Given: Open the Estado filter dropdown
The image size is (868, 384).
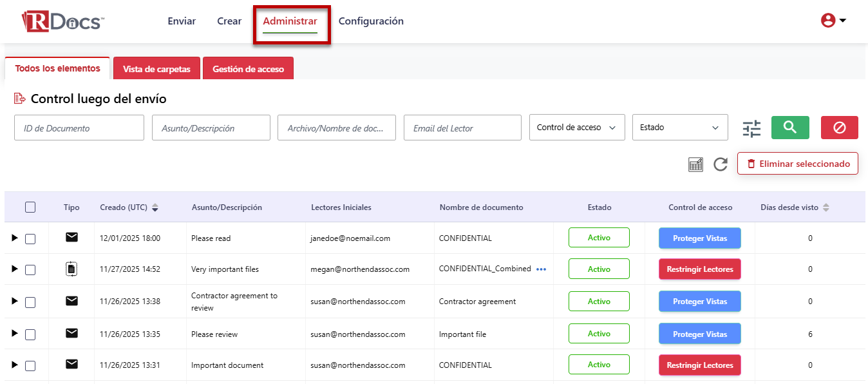Looking at the screenshot, I should 679,128.
